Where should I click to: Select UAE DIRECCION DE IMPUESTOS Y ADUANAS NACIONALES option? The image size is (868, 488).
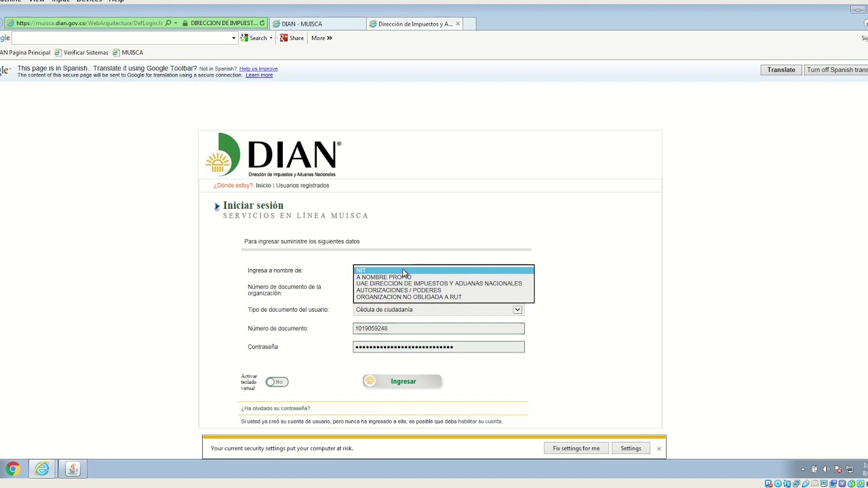[x=443, y=283]
